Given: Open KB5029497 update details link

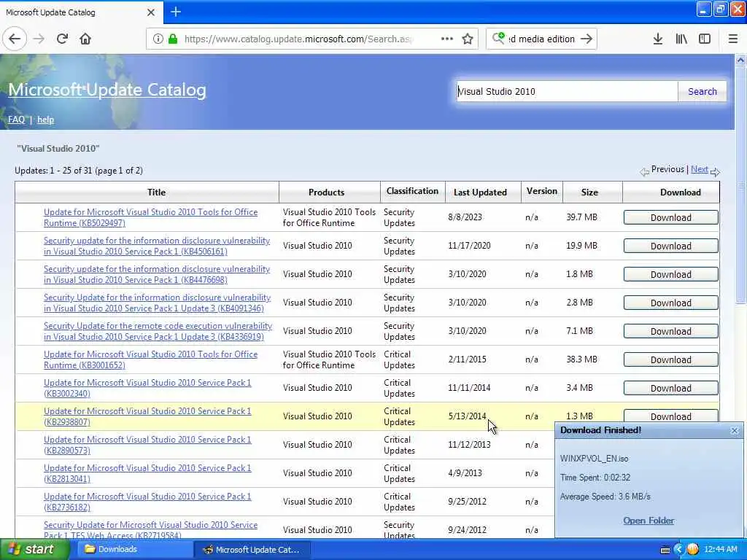Looking at the screenshot, I should (x=150, y=217).
